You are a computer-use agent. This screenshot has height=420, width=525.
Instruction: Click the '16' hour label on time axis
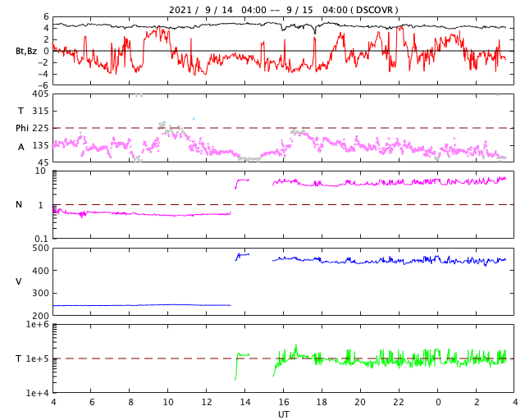point(283,402)
